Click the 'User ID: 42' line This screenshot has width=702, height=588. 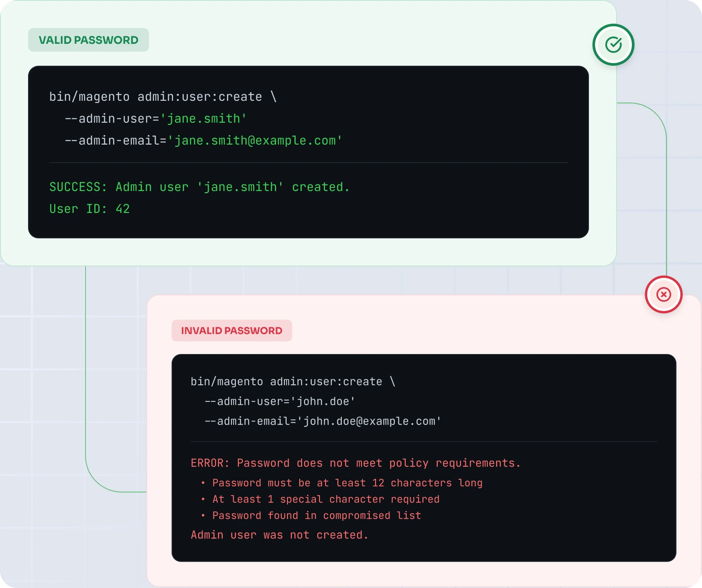pyautogui.click(x=89, y=209)
